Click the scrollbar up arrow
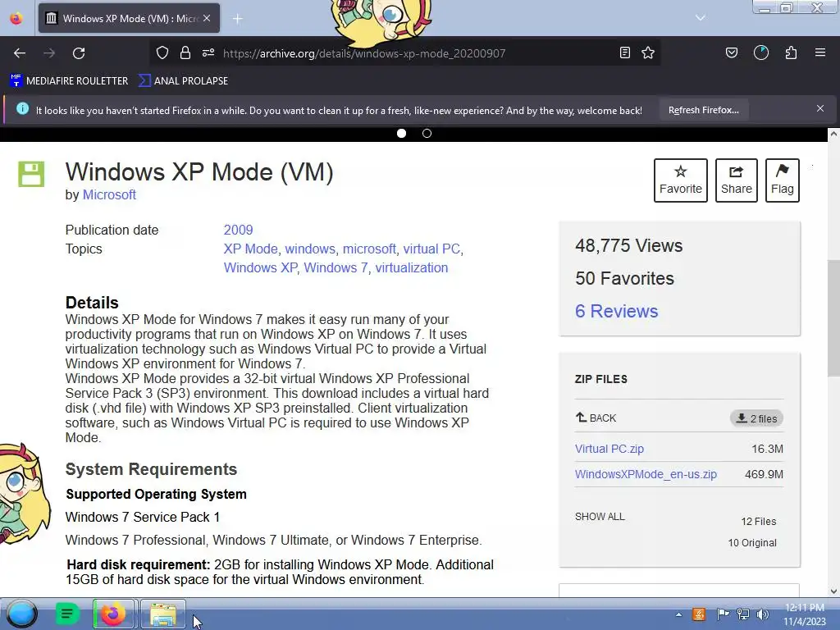This screenshot has width=840, height=630. [x=833, y=135]
